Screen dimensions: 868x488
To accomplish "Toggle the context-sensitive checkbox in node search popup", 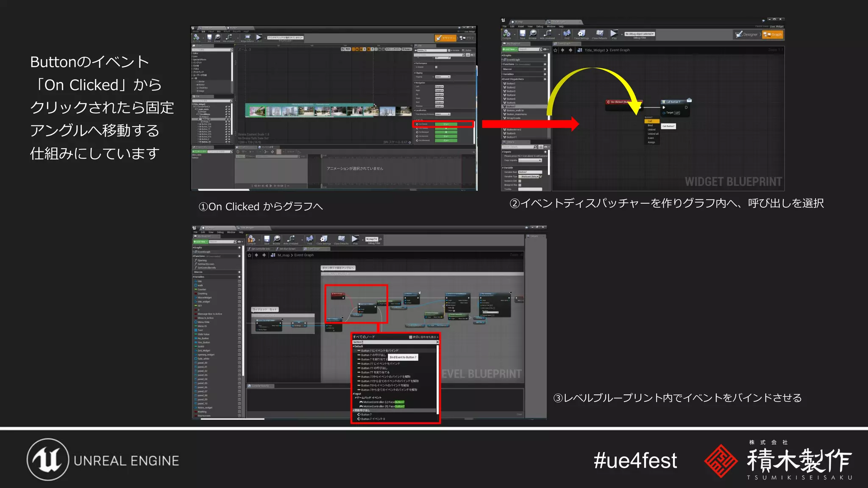I will [x=411, y=337].
